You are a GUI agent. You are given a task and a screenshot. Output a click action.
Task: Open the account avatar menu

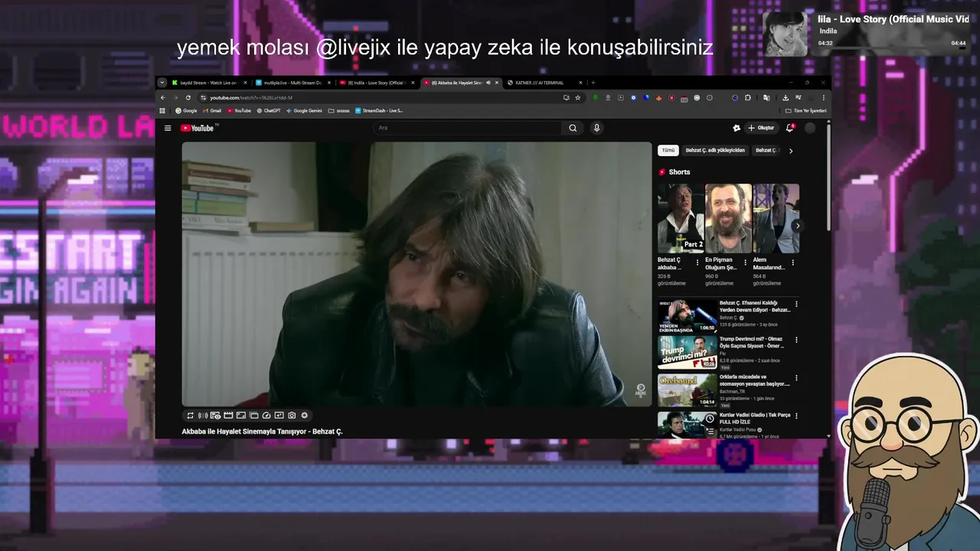coord(810,128)
